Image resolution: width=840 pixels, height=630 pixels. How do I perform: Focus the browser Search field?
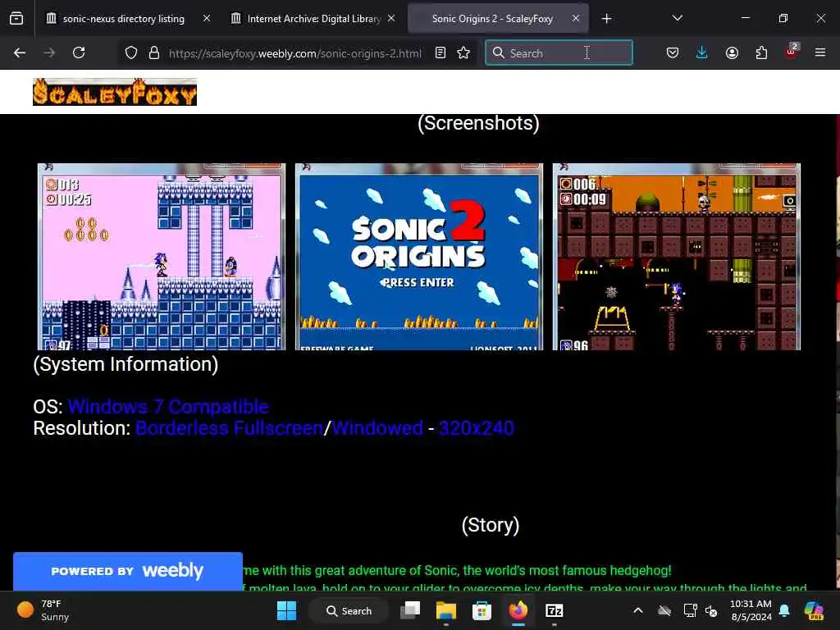point(559,53)
